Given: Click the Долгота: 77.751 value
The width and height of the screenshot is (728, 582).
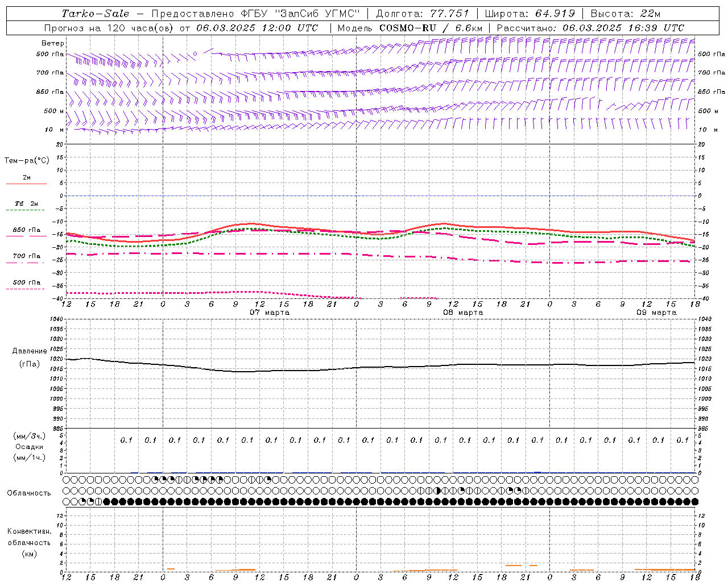Looking at the screenshot, I should (423, 13).
